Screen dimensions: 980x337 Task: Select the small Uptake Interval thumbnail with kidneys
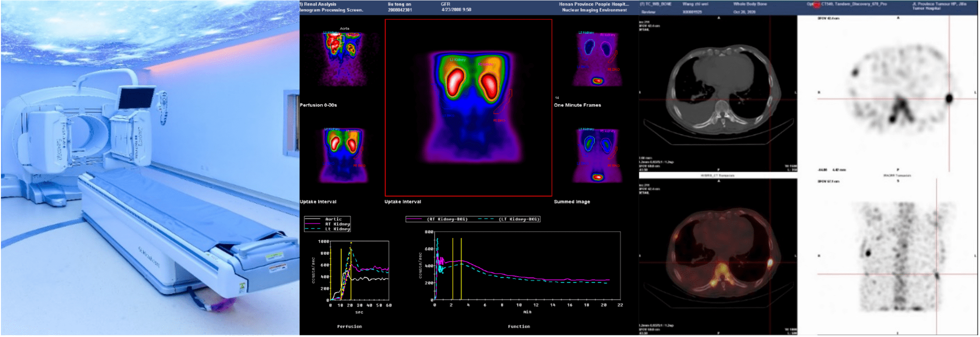click(x=345, y=155)
